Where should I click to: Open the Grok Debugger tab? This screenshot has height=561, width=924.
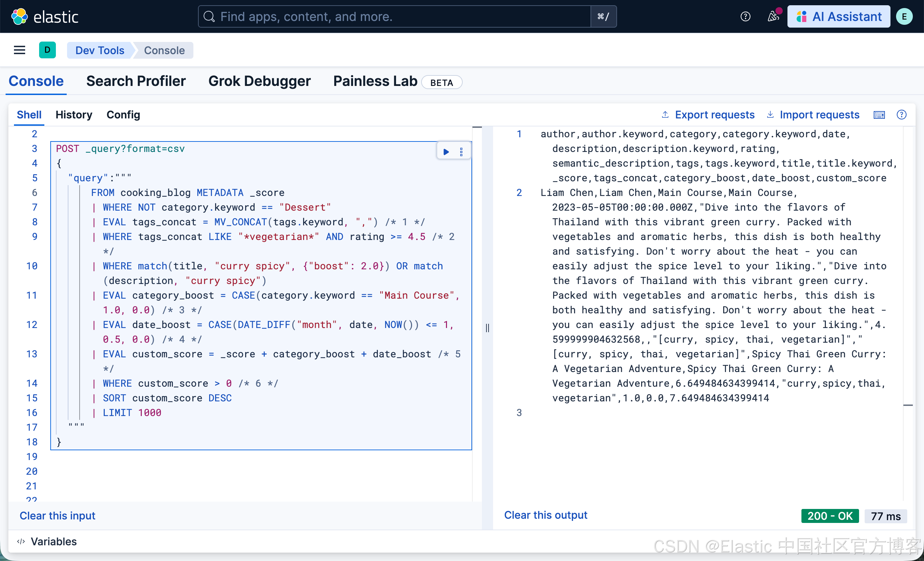259,81
